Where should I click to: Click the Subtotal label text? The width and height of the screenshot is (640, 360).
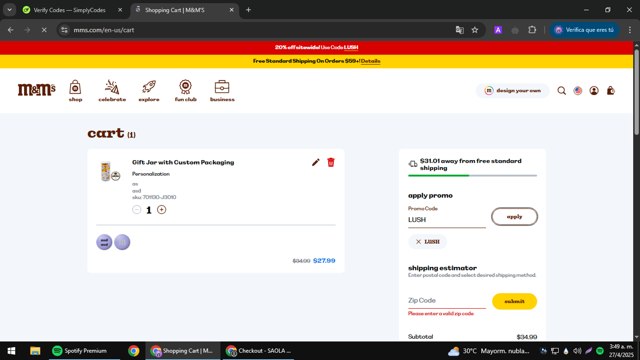[420, 337]
